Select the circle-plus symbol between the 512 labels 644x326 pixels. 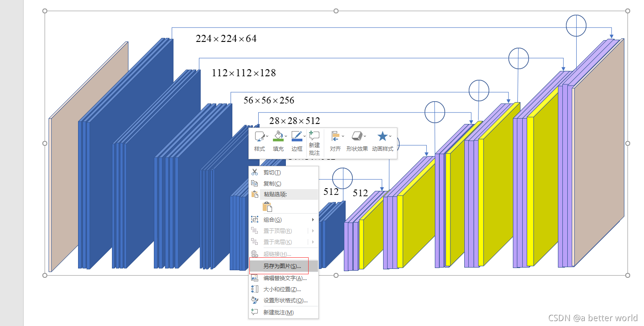pyautogui.click(x=343, y=178)
